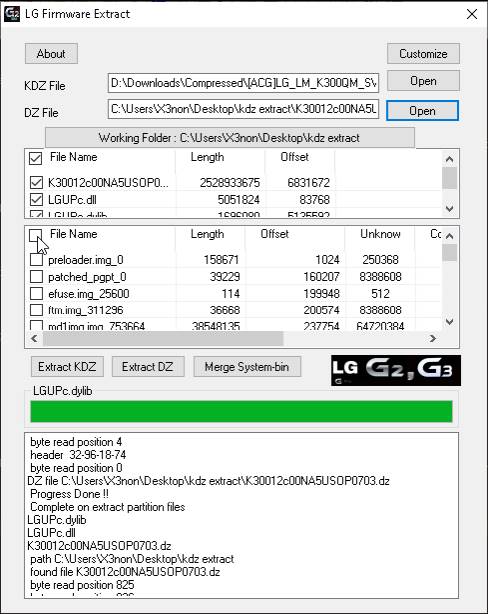Check the efuse.img_25600 checkbox
This screenshot has width=488, height=614.
click(x=36, y=293)
